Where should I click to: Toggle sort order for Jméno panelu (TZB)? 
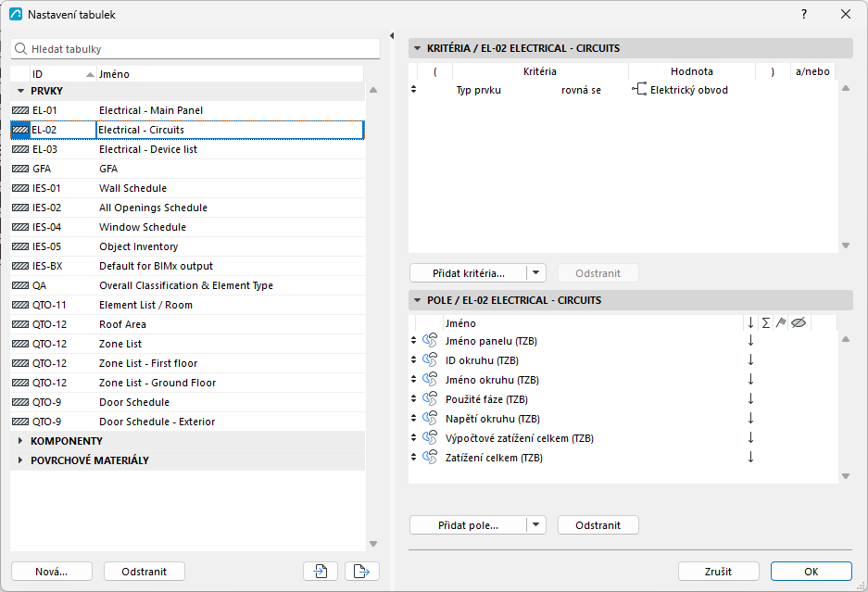click(x=750, y=341)
